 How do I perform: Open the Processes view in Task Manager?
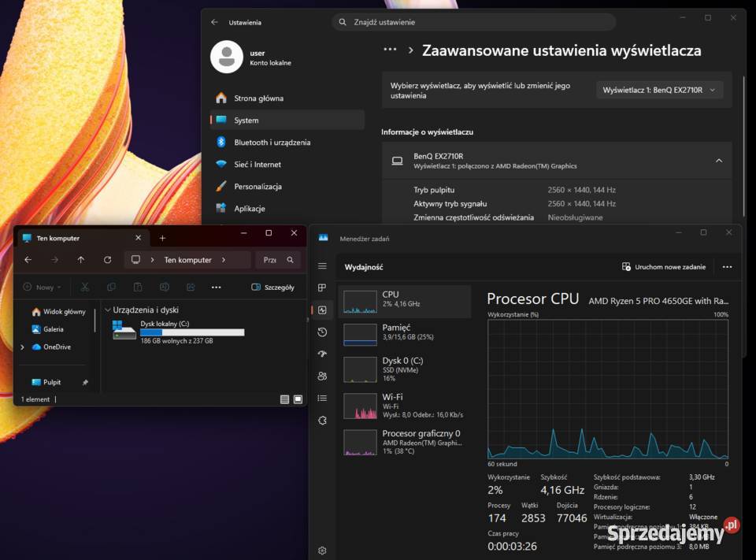pyautogui.click(x=321, y=287)
